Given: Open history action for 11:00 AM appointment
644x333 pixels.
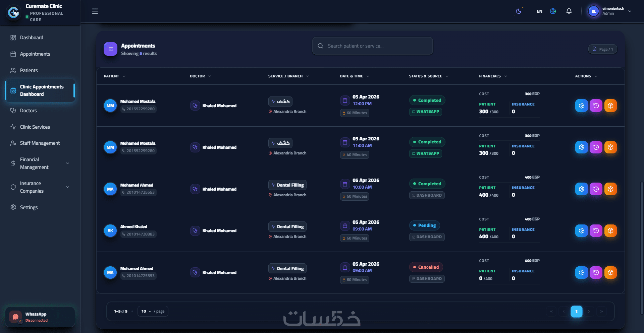Looking at the screenshot, I should tap(596, 147).
